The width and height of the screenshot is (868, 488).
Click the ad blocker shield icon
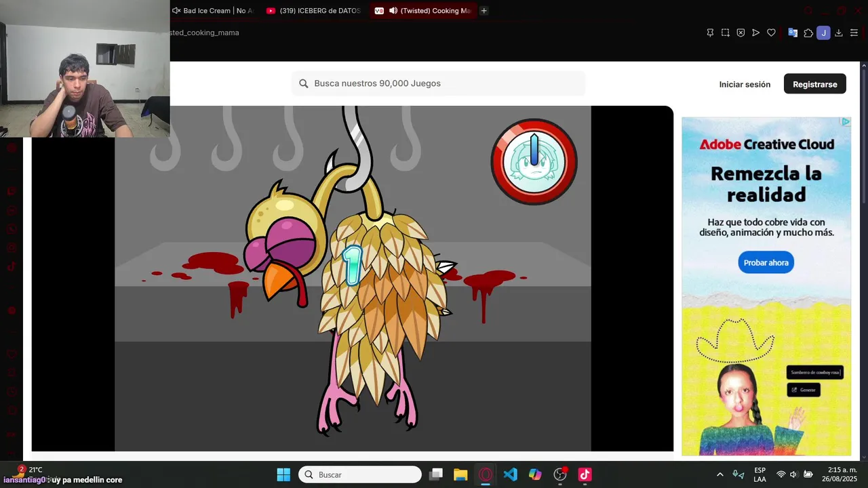[741, 33]
